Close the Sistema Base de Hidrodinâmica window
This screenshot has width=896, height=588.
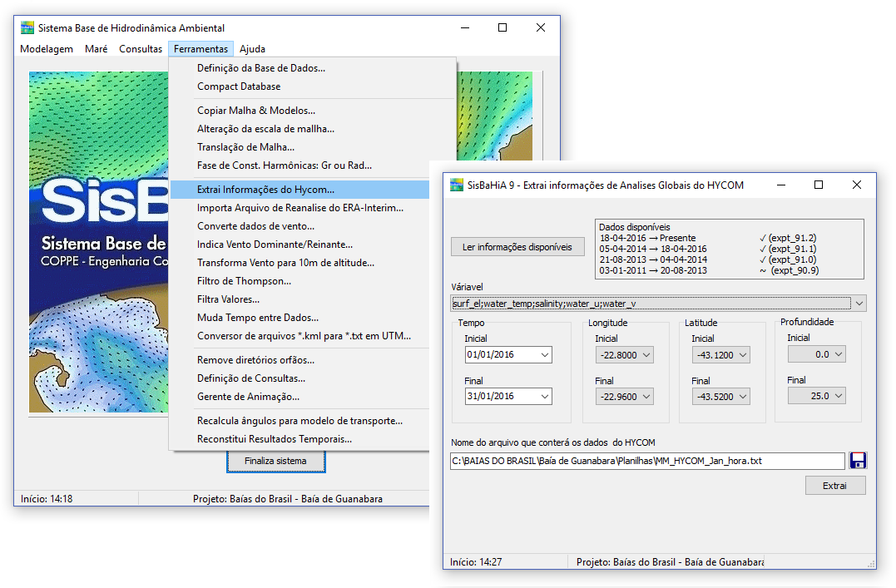click(x=541, y=27)
